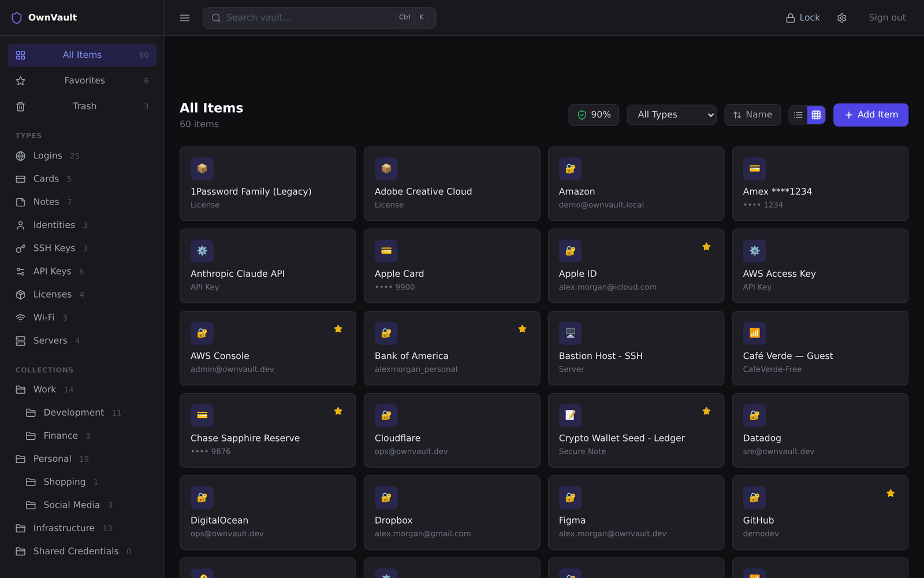Click the Chase Sapphire Reserve card icon

tap(202, 416)
